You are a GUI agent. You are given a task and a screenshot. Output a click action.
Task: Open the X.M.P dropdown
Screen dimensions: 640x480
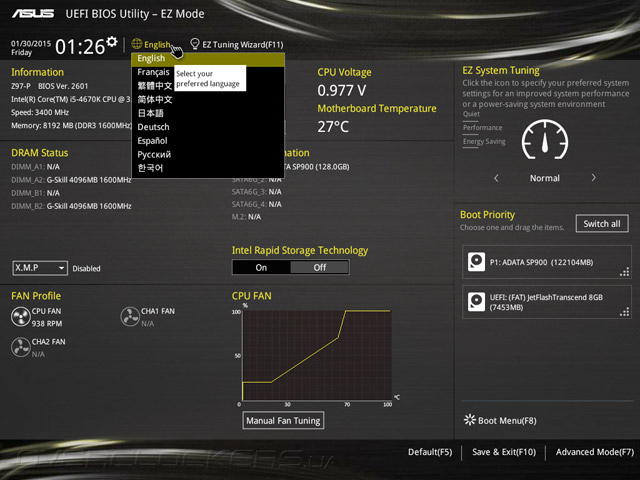pos(40,268)
